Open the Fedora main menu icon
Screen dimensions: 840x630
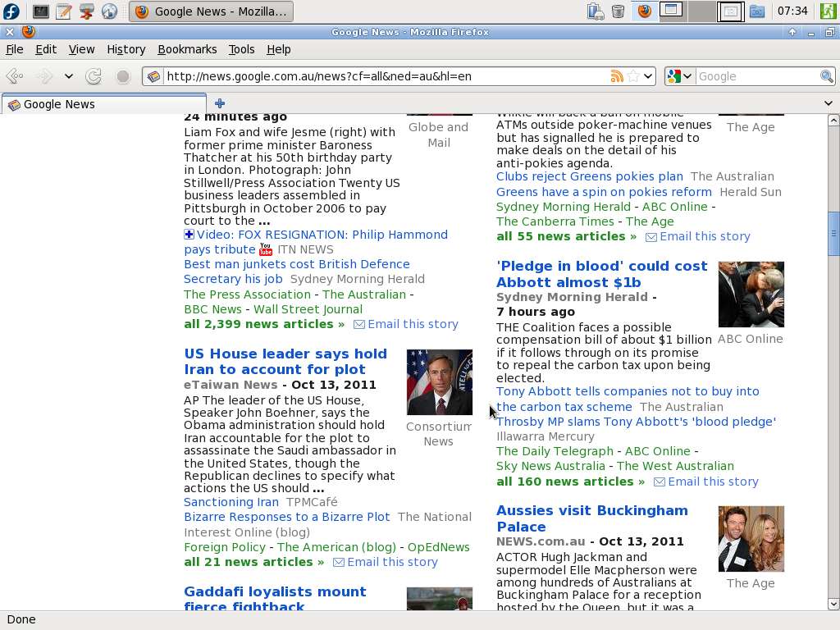tap(11, 11)
